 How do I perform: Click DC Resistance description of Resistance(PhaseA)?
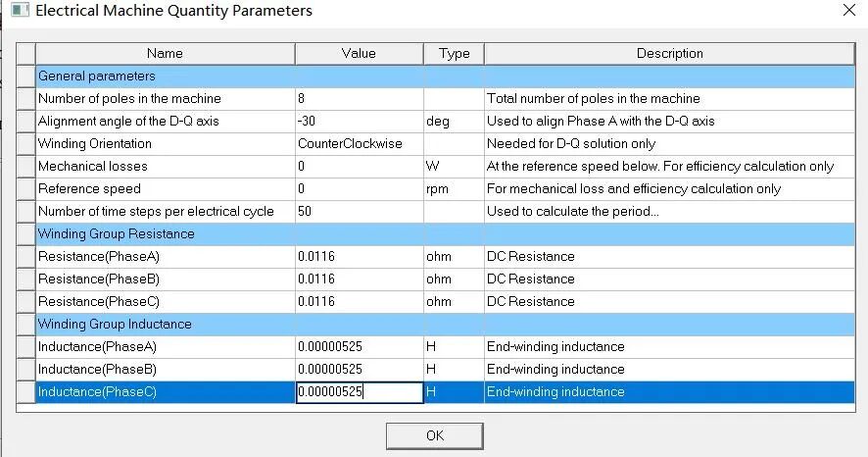[x=670, y=257]
